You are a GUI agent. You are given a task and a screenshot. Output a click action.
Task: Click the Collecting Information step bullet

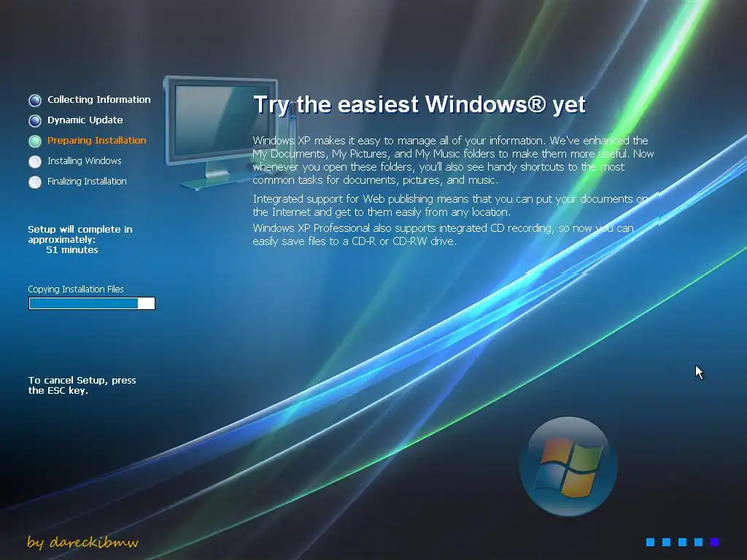(x=35, y=101)
